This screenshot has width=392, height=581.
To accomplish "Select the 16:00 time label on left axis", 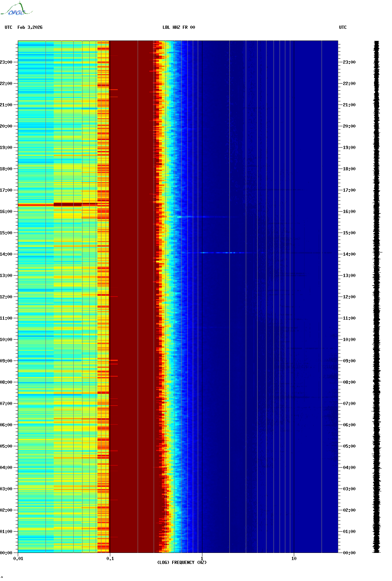I will tap(6, 212).
